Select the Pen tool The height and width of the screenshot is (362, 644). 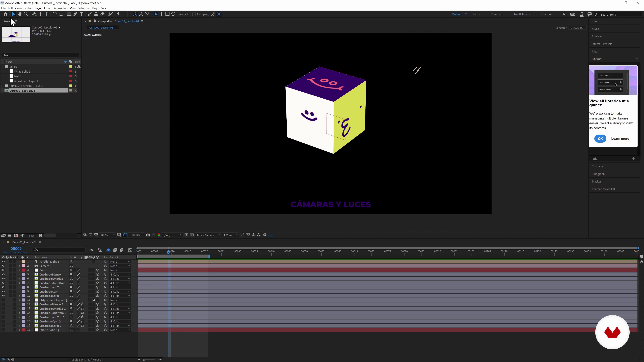[x=75, y=14]
